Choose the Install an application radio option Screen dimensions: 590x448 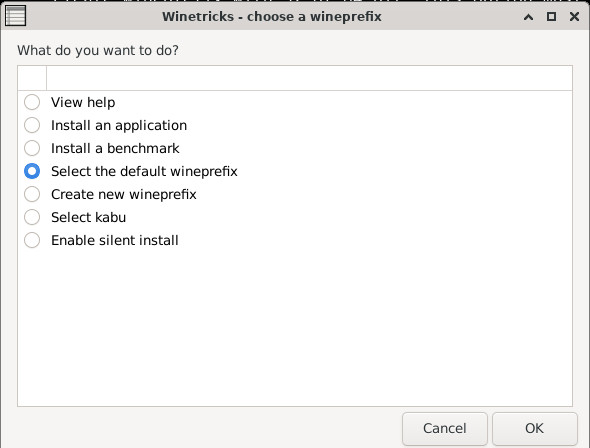click(x=32, y=125)
